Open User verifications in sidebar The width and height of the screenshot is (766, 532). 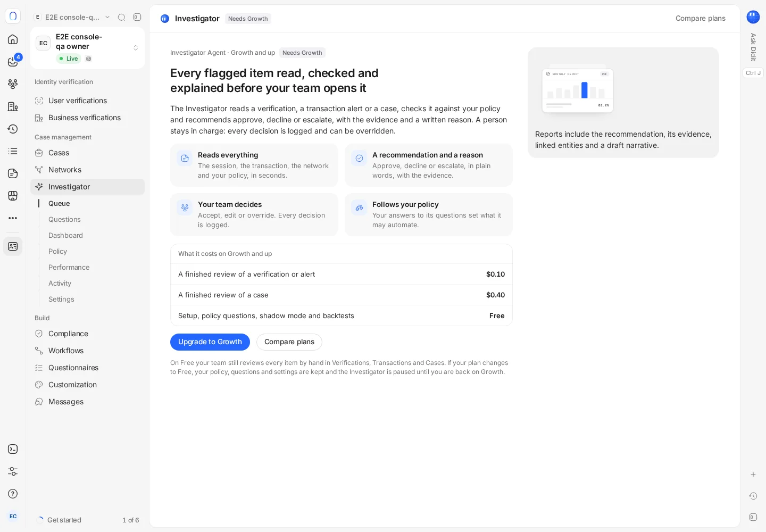point(87,101)
